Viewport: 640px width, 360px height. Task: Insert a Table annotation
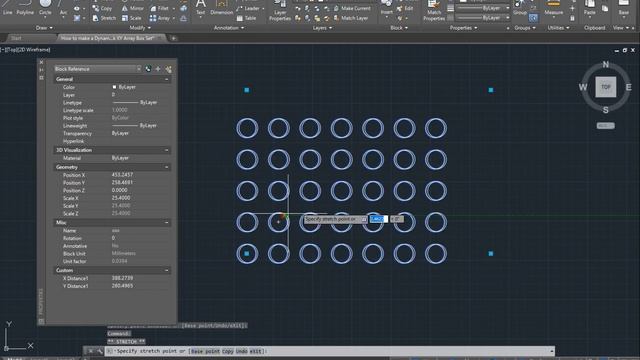point(246,18)
